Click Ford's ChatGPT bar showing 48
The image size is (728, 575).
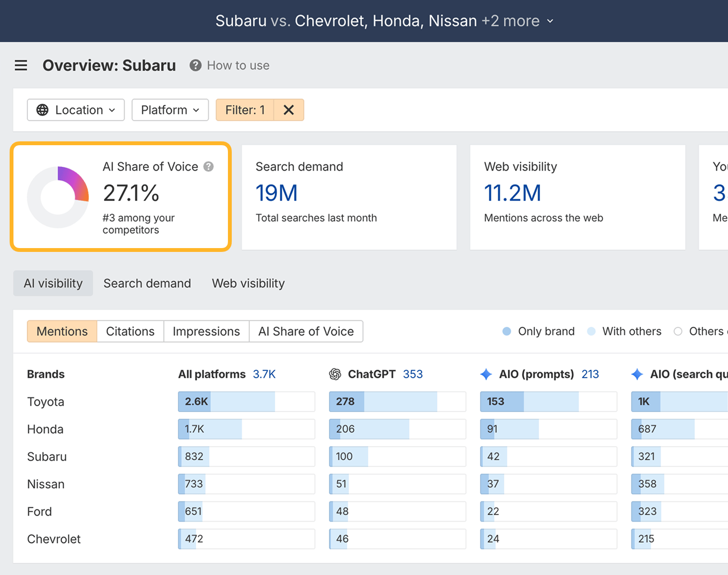(398, 511)
